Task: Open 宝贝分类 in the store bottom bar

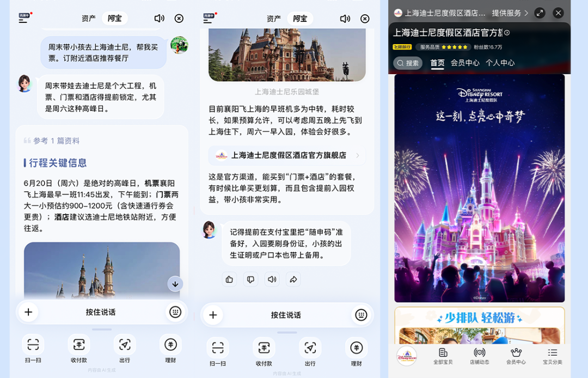Action: (553, 356)
